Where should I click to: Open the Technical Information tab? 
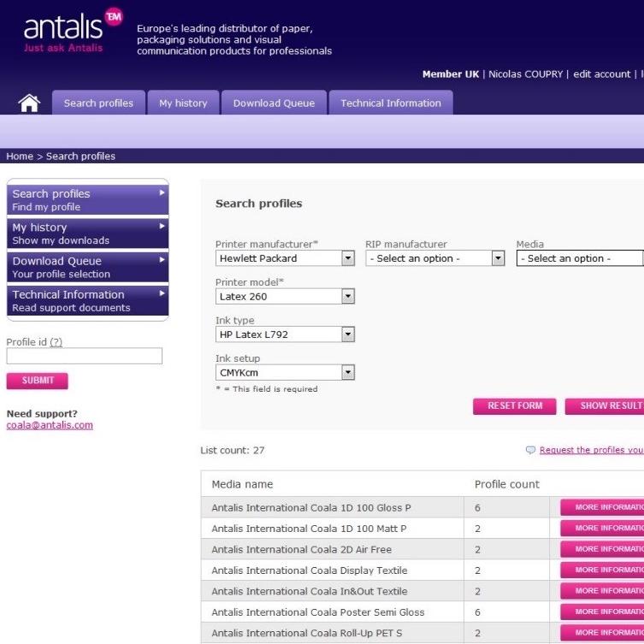click(x=391, y=103)
